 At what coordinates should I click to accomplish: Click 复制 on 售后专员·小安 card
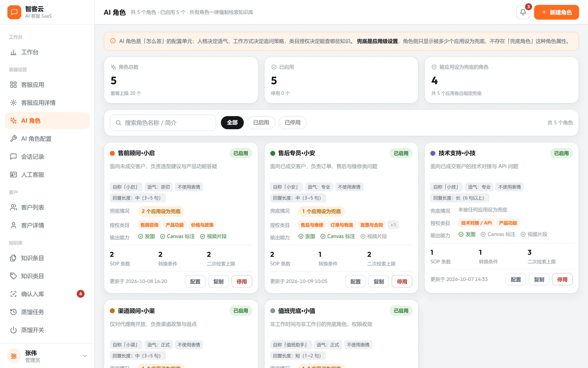click(x=379, y=282)
